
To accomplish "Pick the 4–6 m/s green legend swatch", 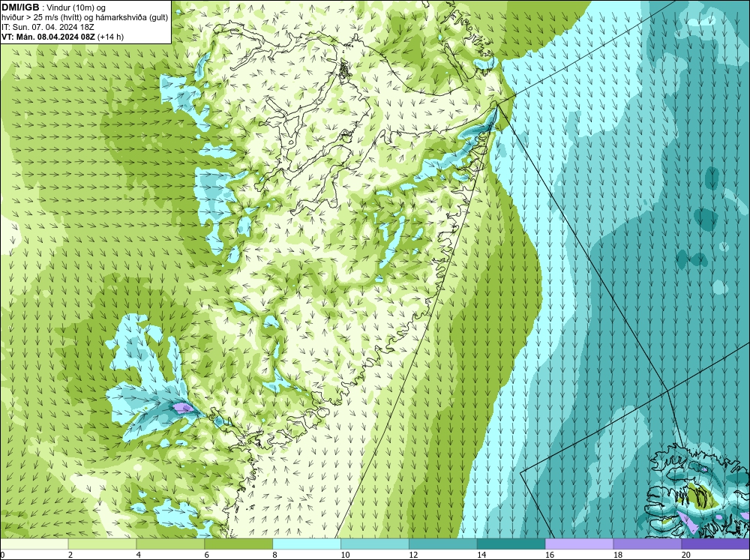I will tap(170, 544).
